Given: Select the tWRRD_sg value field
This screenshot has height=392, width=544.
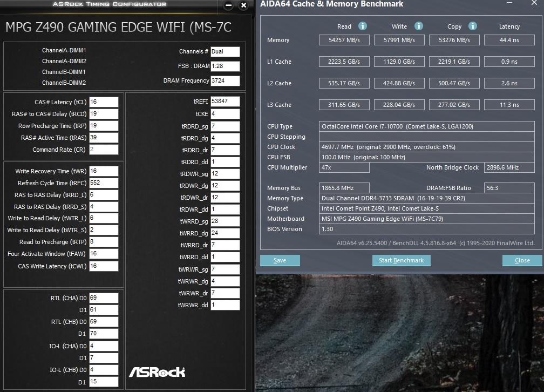Looking at the screenshot, I should (225, 221).
